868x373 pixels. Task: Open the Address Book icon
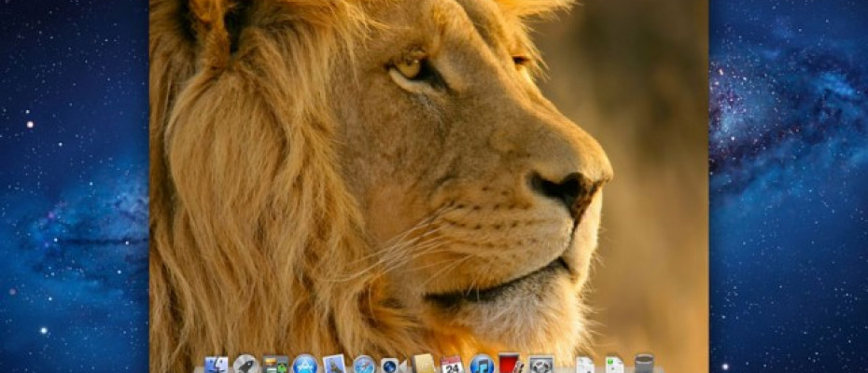click(424, 365)
